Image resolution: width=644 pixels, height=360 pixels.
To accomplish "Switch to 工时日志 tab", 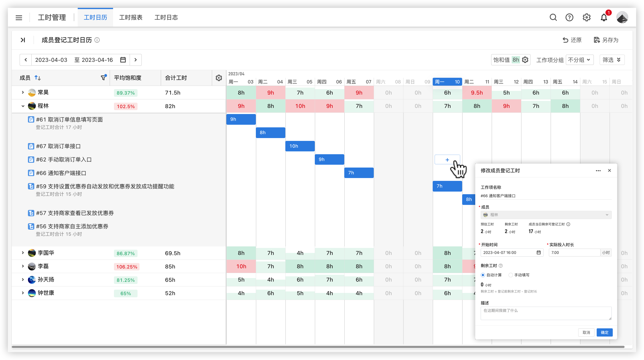I will click(166, 17).
